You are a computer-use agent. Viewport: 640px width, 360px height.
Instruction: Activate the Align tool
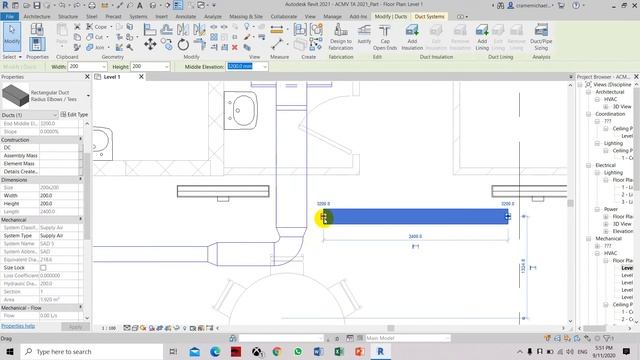point(150,30)
